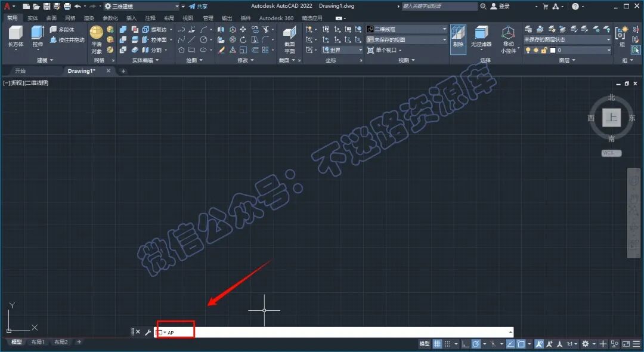Click the 拉伸面 extrude faces tool
644x352 pixels.
point(154,40)
